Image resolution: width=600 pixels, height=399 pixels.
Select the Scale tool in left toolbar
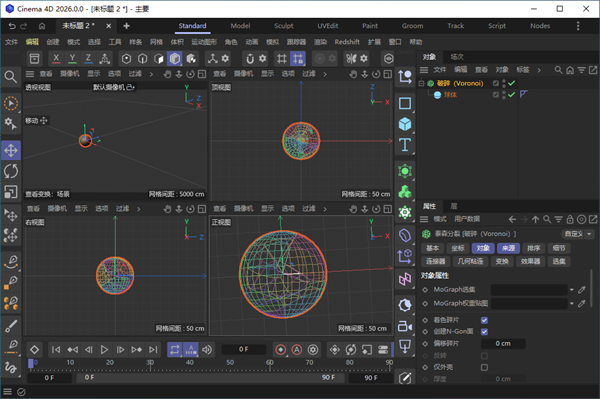[11, 192]
